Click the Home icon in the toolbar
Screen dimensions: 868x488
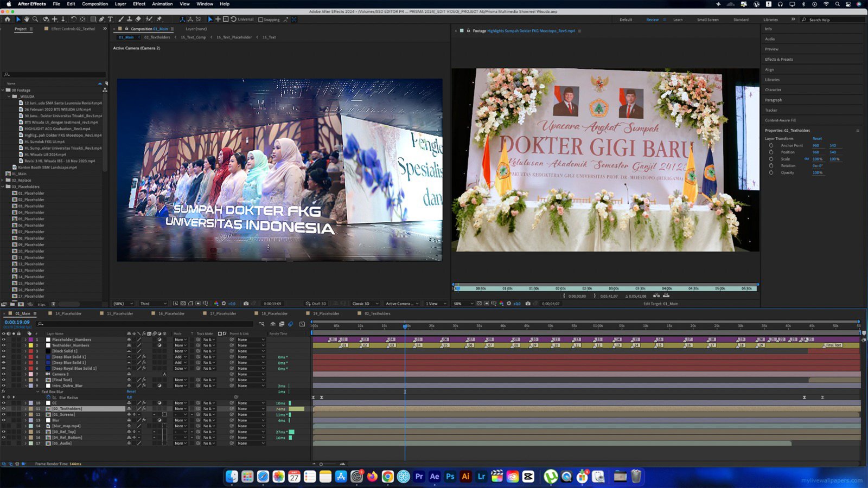tap(8, 19)
